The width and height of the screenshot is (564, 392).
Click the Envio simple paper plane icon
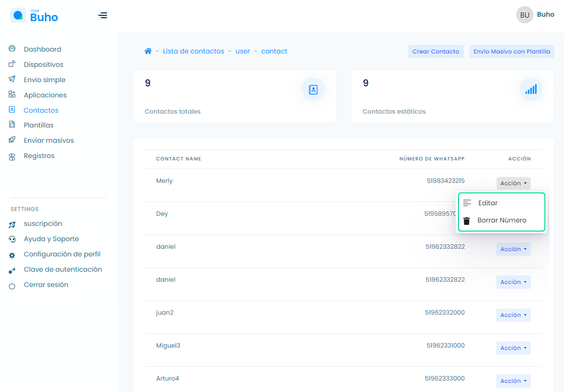12,79
